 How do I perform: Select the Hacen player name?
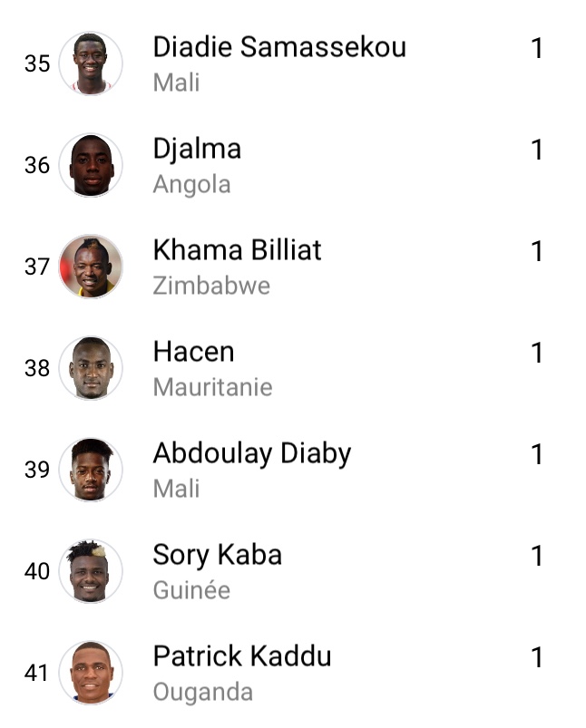point(194,352)
